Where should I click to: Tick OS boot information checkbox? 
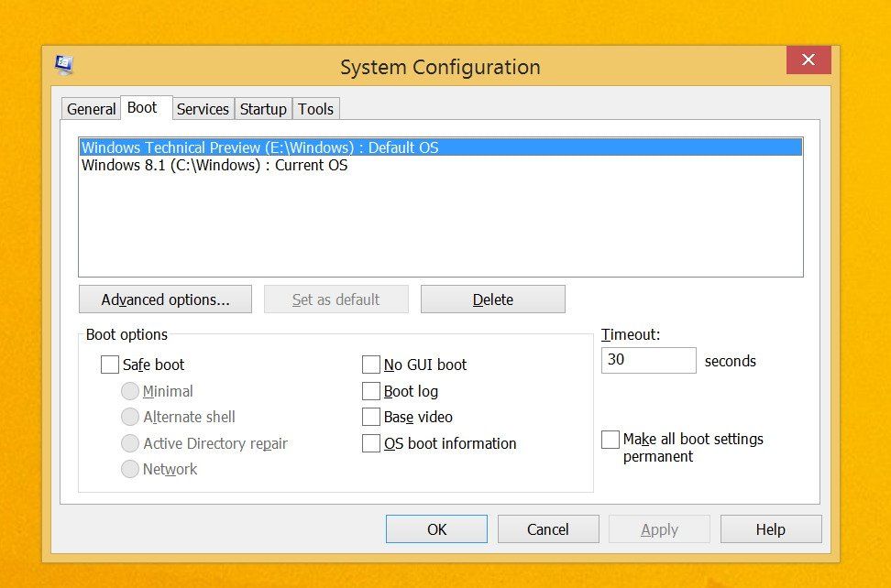[x=371, y=443]
